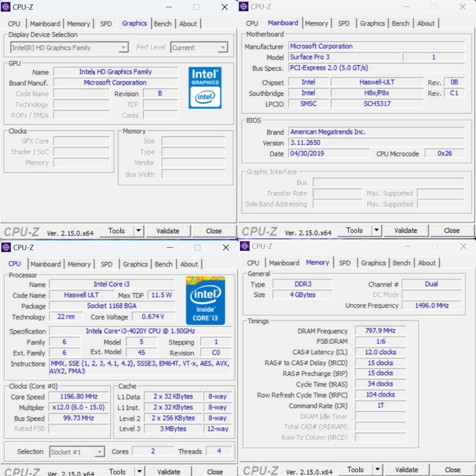
Task: Click the Tools button in the Mainboard window
Action: 354,230
